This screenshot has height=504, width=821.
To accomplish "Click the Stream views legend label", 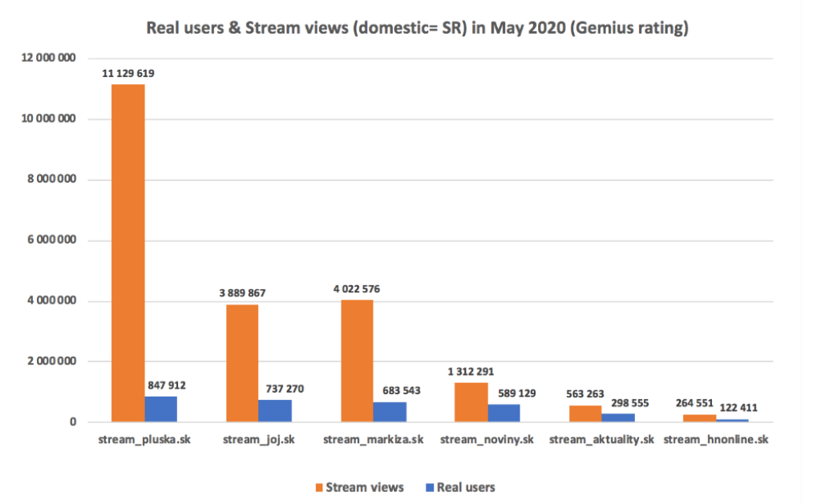I will (x=365, y=488).
